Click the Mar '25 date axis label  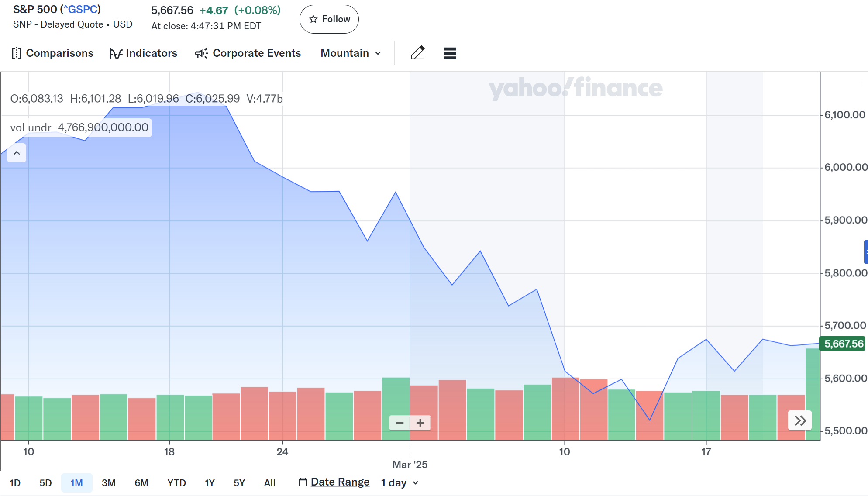[x=410, y=465]
